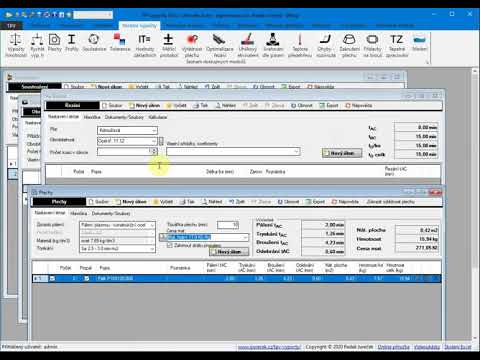
Task: Open the Výpočty hmotností scales tool
Action: click(x=16, y=45)
